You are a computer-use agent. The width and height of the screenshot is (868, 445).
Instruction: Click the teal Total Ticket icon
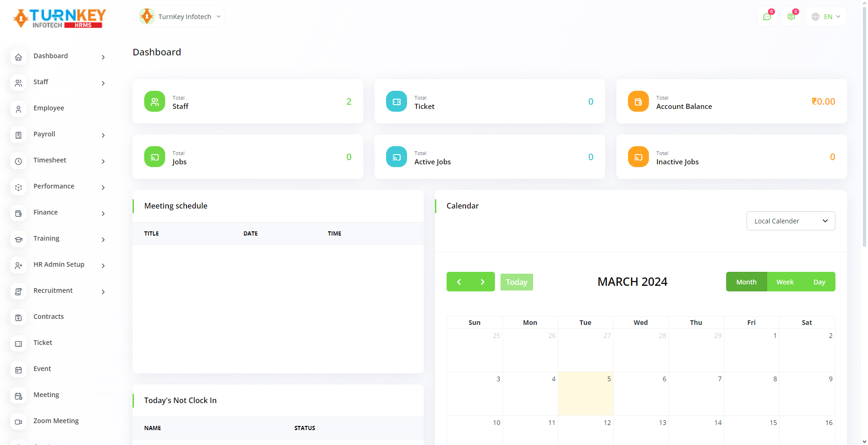tap(396, 101)
